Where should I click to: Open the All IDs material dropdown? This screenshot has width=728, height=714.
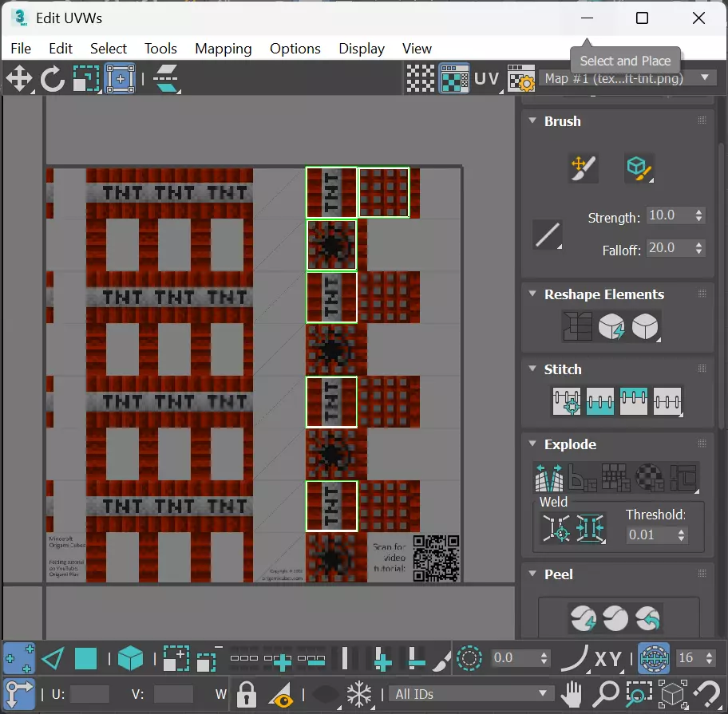tap(471, 694)
